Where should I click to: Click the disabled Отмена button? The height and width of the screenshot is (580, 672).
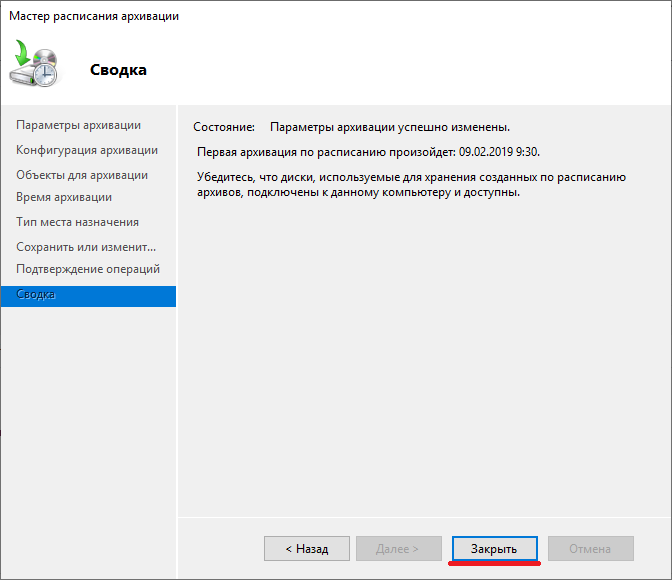[591, 548]
